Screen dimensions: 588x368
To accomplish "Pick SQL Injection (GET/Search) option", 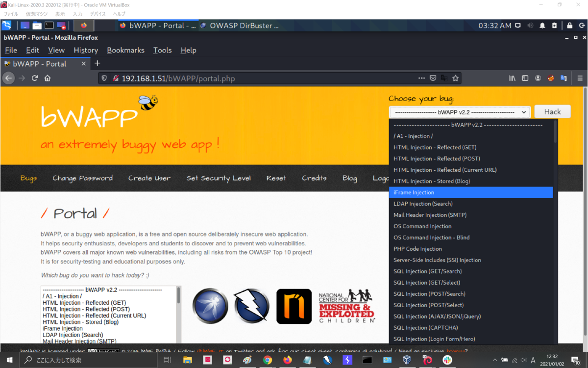I will point(471,271).
